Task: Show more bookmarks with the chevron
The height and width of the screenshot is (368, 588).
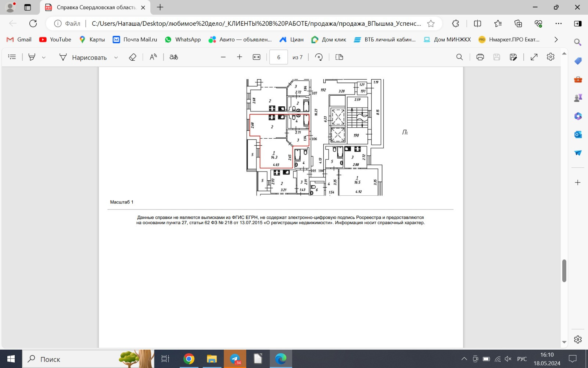Action: [x=556, y=39]
